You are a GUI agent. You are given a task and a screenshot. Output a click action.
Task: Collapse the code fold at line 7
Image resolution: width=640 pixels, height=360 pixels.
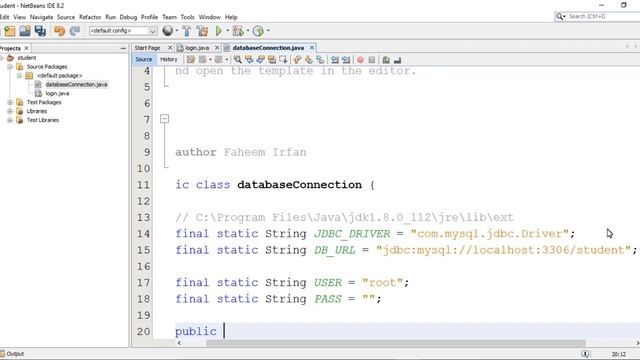click(164, 119)
